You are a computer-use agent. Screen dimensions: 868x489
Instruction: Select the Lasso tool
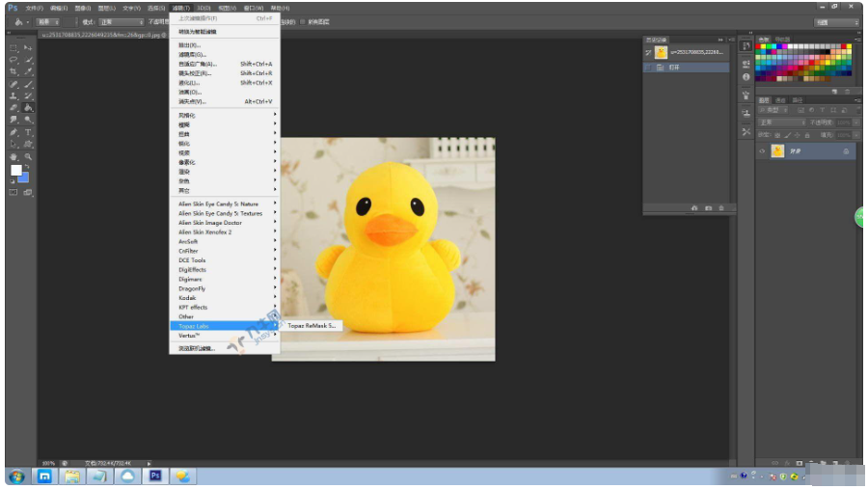tap(14, 59)
